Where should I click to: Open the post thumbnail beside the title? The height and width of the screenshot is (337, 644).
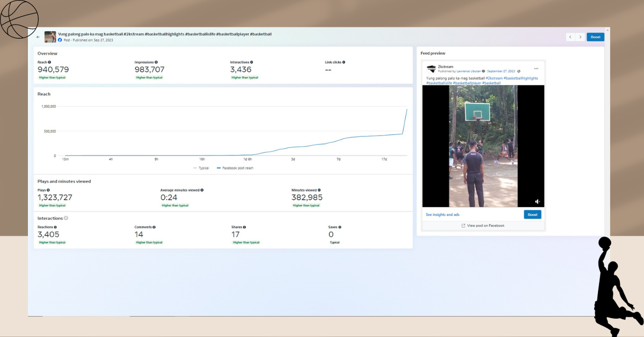pyautogui.click(x=50, y=37)
